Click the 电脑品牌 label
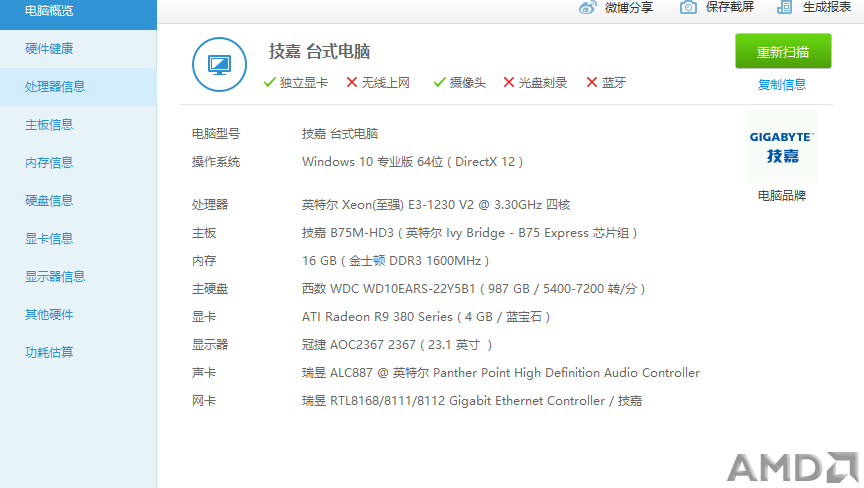The image size is (864, 488). tap(782, 196)
